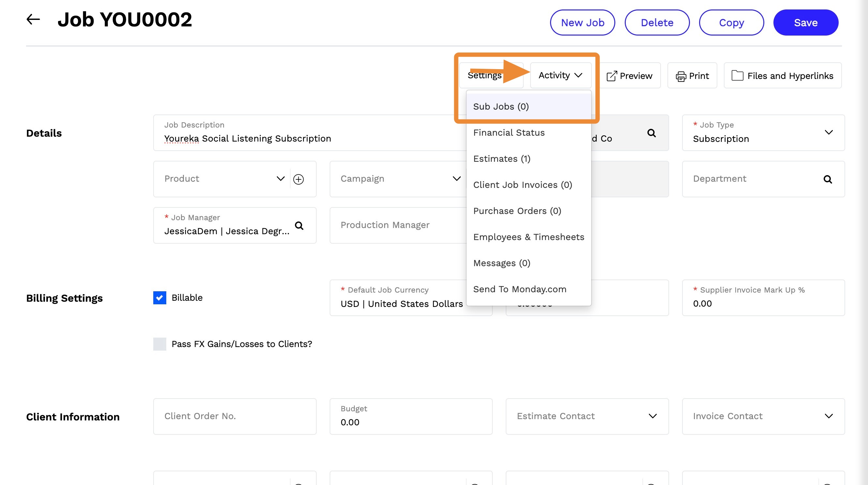Select Send To Monday.com option
Viewport: 868px width, 485px height.
tap(519, 289)
